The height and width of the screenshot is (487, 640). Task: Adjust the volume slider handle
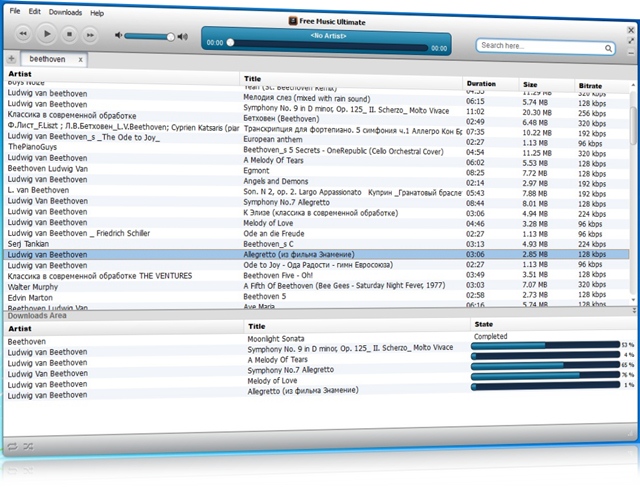click(x=170, y=37)
